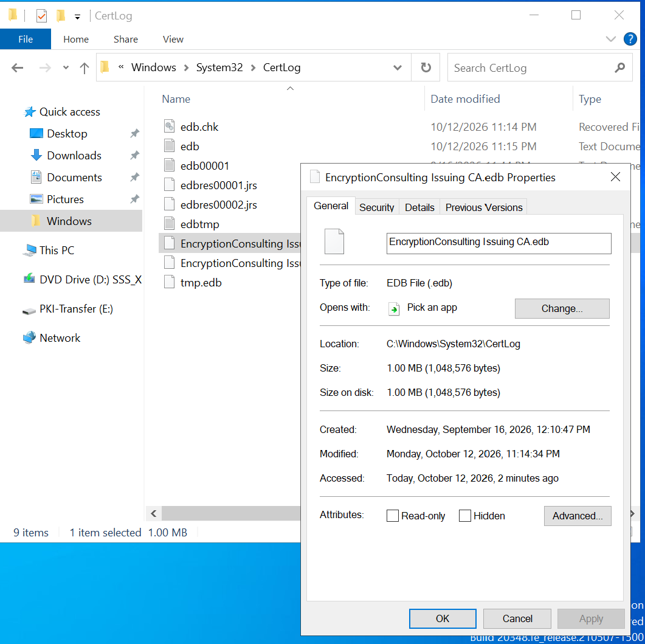Click System32 in the address breadcrumb
The image size is (645, 644).
click(219, 68)
